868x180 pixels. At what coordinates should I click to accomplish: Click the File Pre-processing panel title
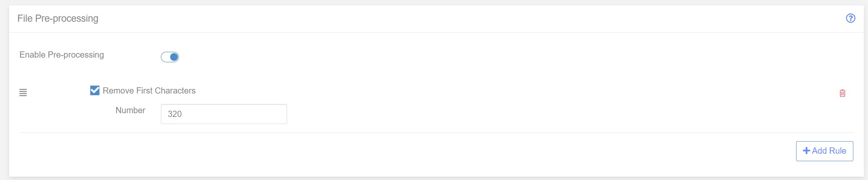(x=58, y=18)
